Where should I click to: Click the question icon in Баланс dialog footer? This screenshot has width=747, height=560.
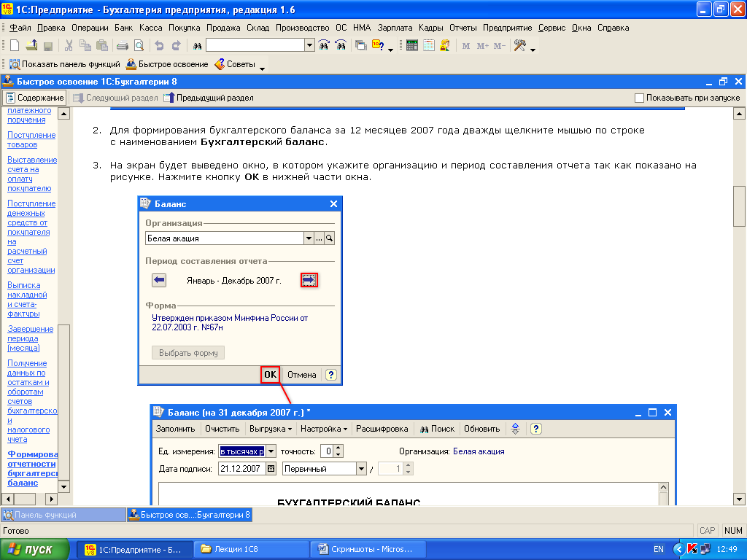coord(331,375)
